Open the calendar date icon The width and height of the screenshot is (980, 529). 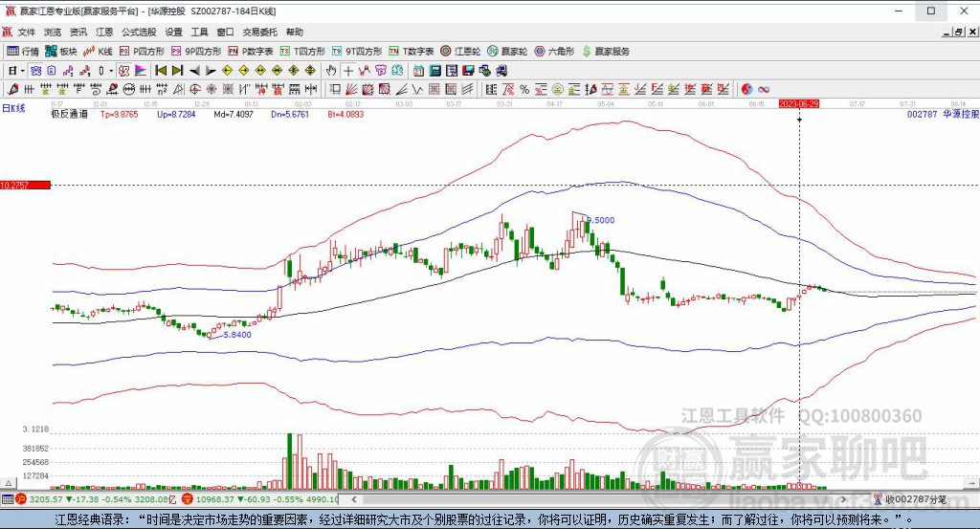click(418, 71)
